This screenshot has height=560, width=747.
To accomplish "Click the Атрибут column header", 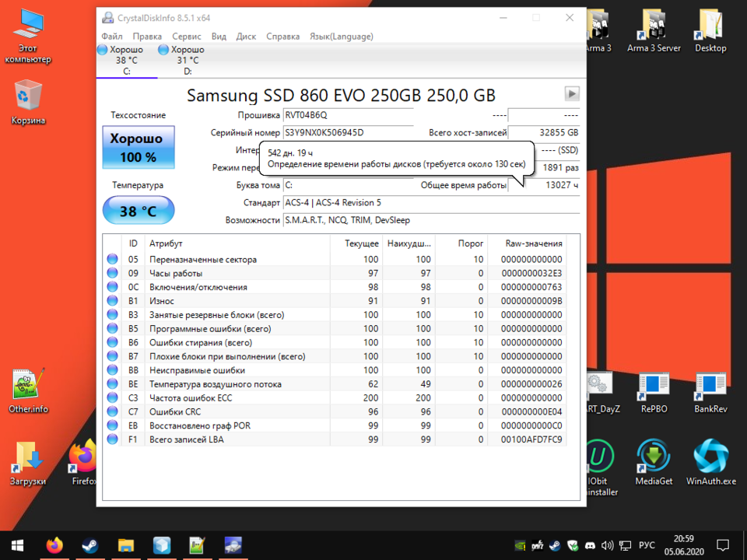I will click(237, 243).
